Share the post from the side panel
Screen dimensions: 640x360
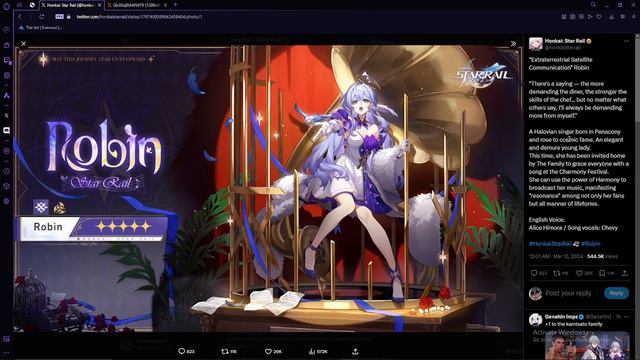click(625, 273)
